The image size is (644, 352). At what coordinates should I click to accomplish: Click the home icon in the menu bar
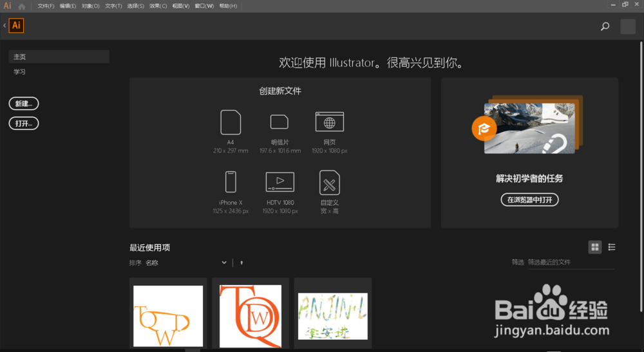click(22, 6)
